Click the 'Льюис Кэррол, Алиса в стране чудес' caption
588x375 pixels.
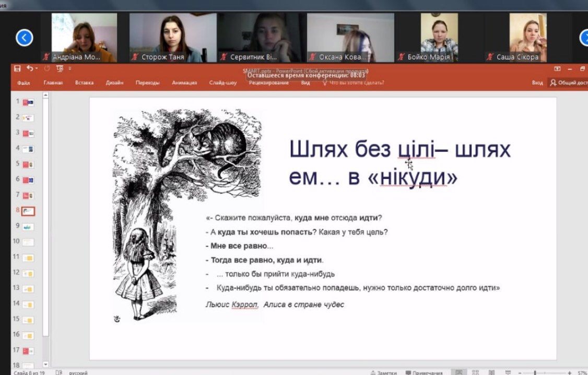[x=275, y=305]
